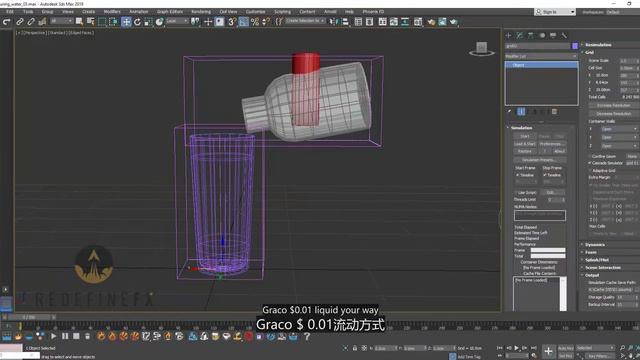Open the Z container wall dropdown
Screen dimensions: 640x360
(619, 146)
